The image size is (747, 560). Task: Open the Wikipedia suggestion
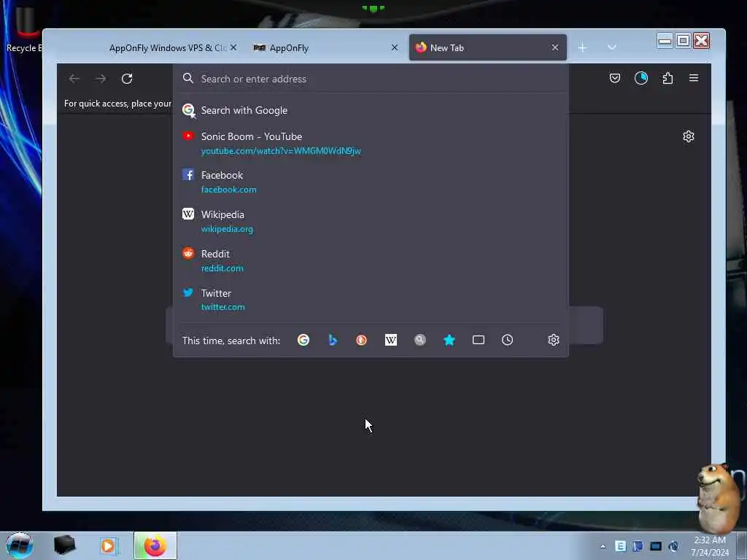click(371, 222)
